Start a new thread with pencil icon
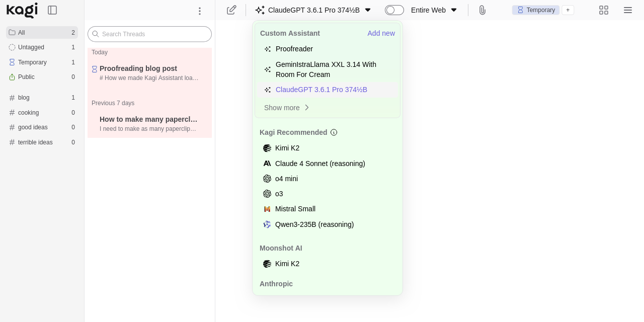The image size is (644, 322). [x=231, y=10]
